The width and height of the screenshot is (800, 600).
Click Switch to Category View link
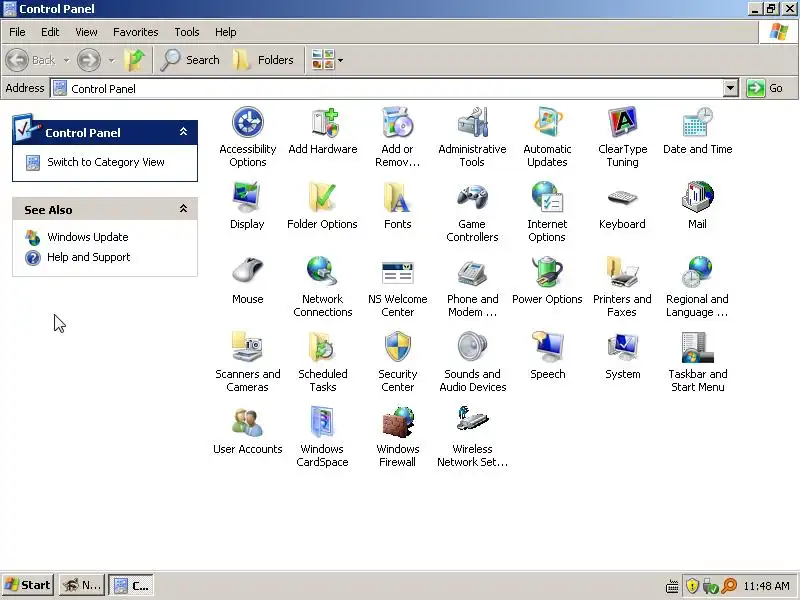click(x=106, y=162)
